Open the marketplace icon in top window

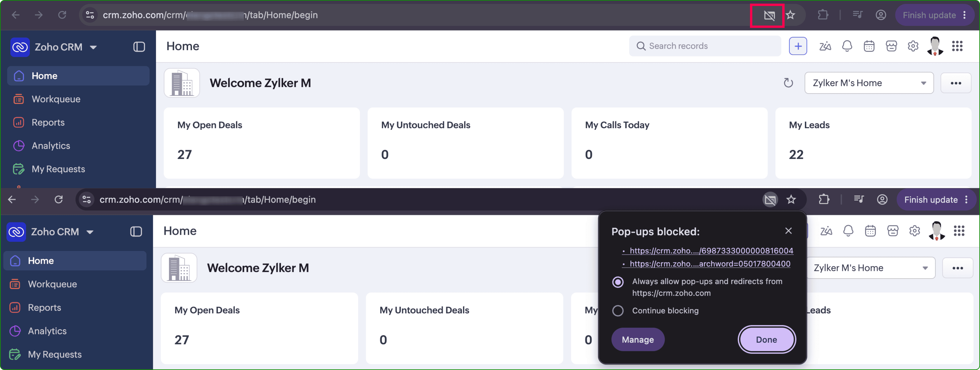point(891,46)
